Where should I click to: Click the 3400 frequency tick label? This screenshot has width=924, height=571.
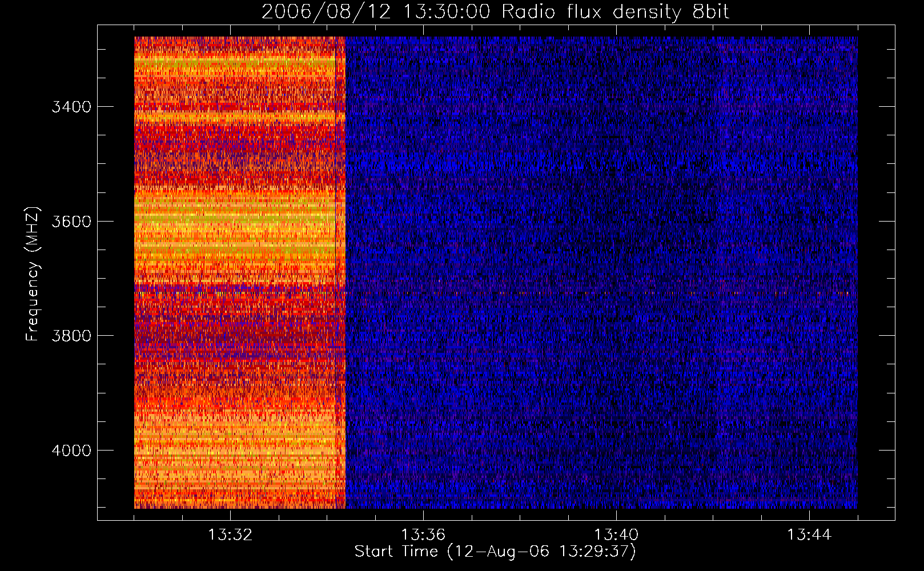point(71,107)
